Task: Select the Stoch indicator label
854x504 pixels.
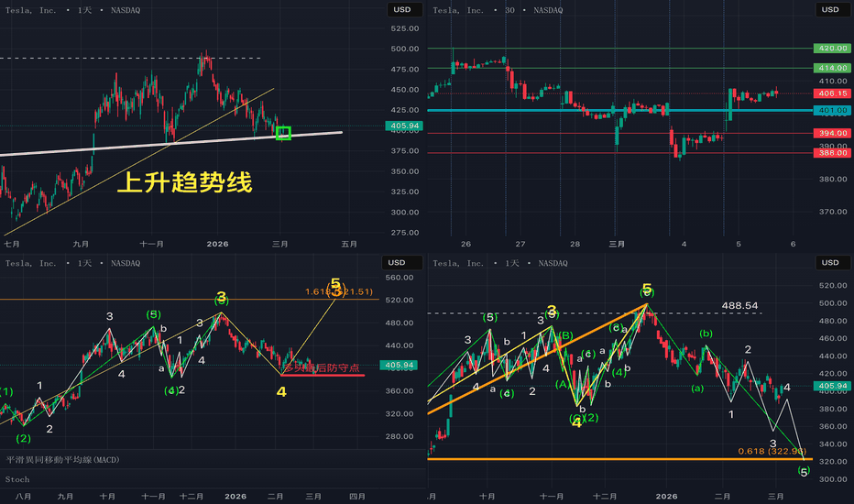Action: pyautogui.click(x=17, y=479)
